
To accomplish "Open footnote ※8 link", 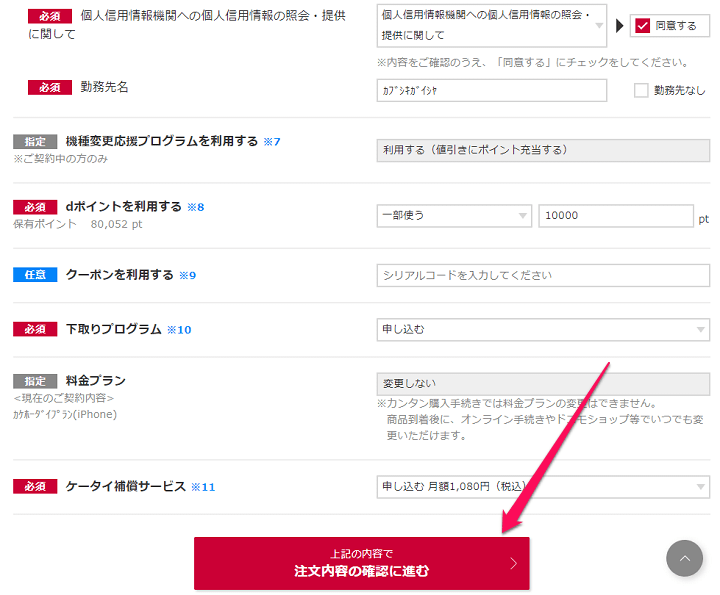I will (196, 208).
